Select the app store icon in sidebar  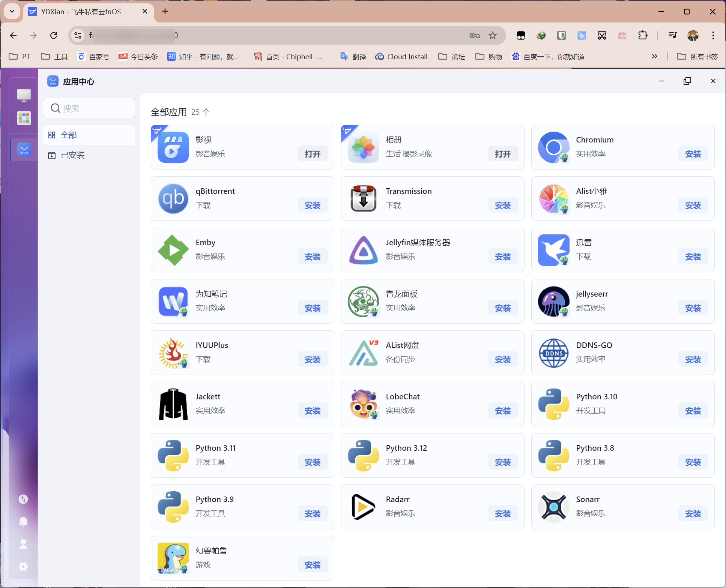click(24, 150)
